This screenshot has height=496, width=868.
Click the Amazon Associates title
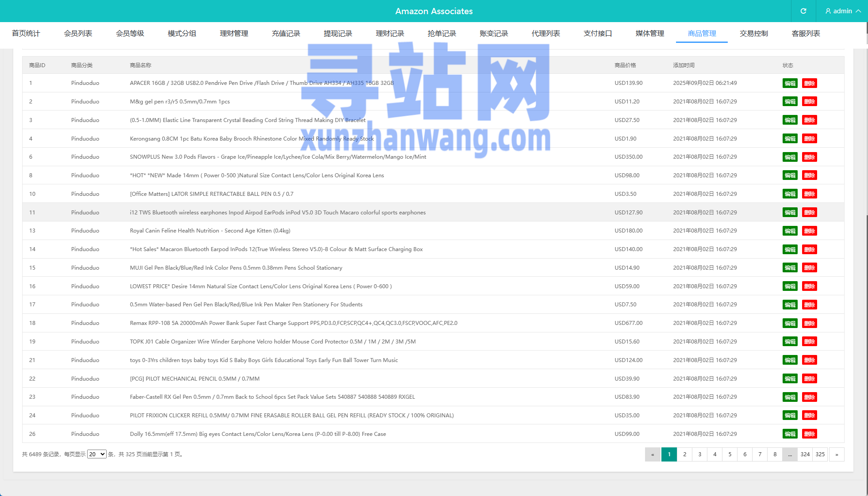pos(434,11)
